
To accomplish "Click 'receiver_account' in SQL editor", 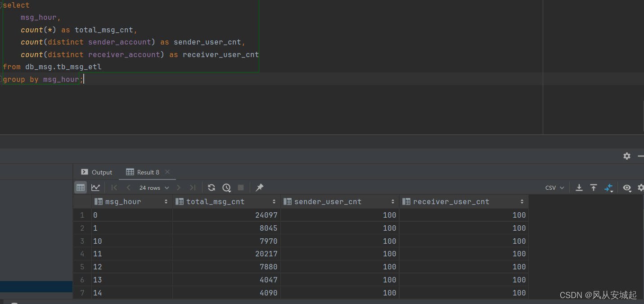I will pos(124,55).
